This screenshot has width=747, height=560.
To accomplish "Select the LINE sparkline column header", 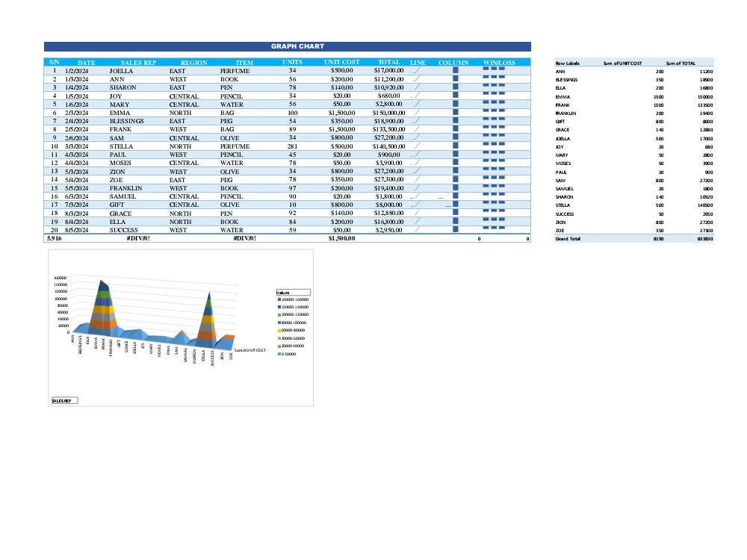I will pyautogui.click(x=418, y=63).
